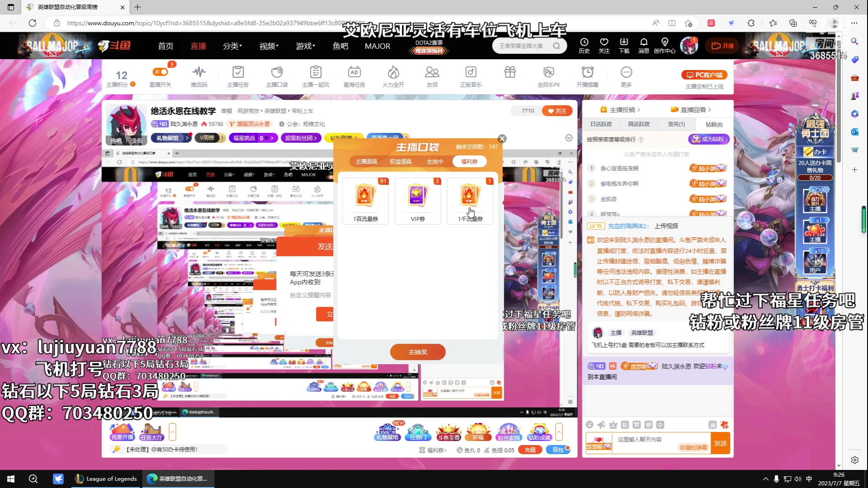This screenshot has width=868, height=488.
Task: Open 祈福 icon in bottom bar
Action: click(478, 432)
